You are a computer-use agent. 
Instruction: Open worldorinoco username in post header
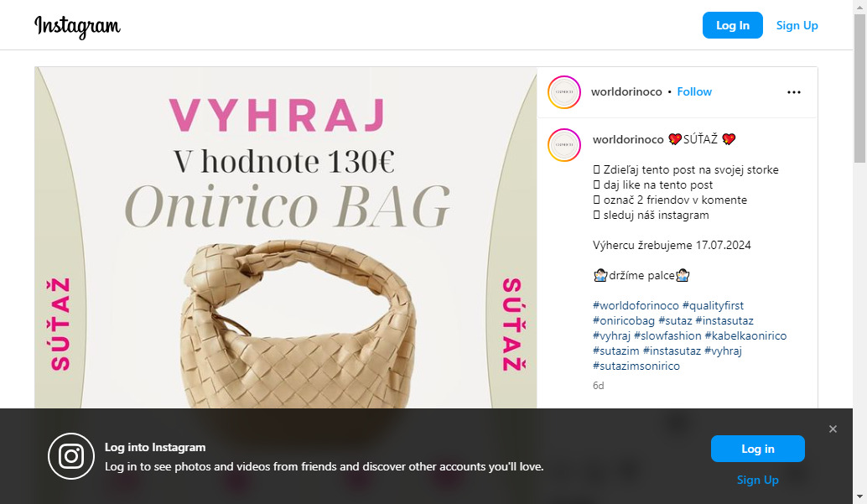[626, 92]
